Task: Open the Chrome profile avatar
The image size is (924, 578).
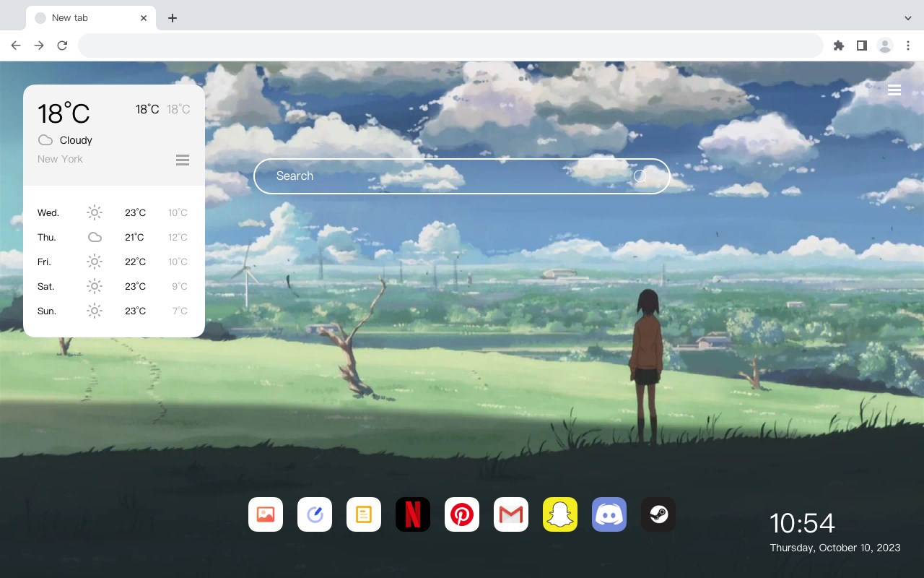Action: [x=885, y=46]
